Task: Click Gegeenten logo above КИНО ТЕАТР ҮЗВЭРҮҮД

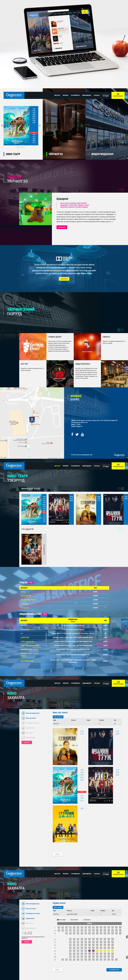Action: [x=14, y=466]
